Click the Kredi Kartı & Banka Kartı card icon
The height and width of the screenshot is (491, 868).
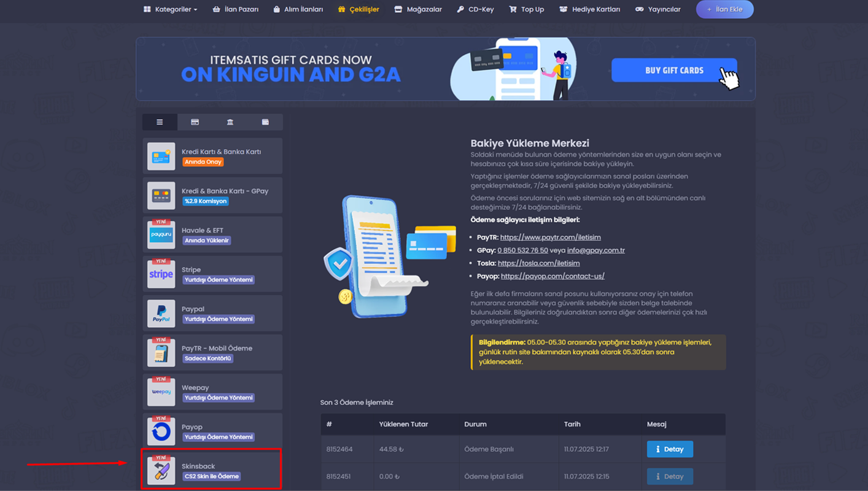click(161, 157)
